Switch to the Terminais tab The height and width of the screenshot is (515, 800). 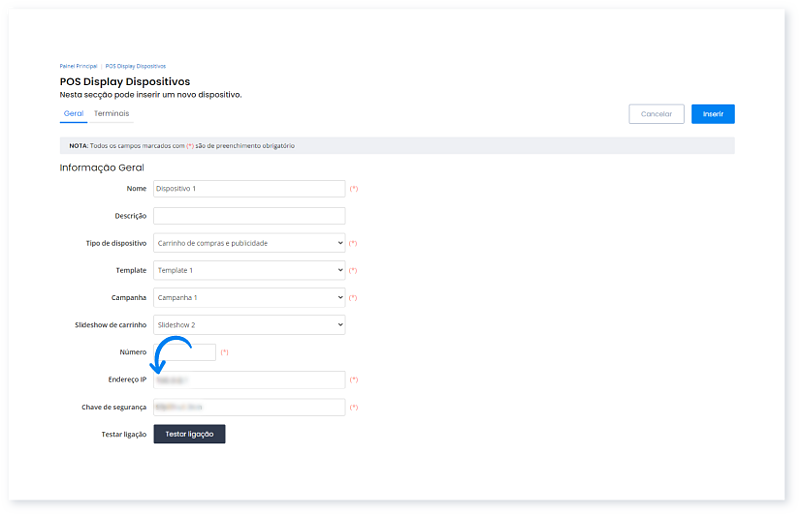[x=111, y=114]
